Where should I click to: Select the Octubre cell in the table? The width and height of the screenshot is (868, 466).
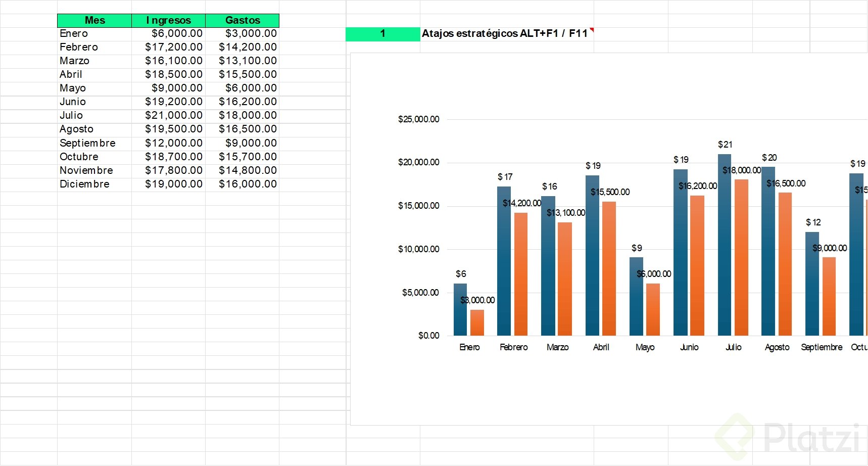coord(94,157)
